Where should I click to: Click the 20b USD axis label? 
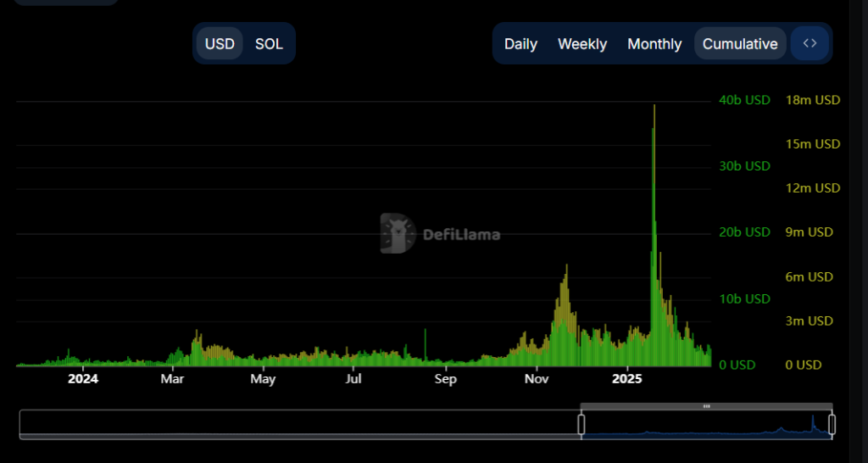point(744,232)
